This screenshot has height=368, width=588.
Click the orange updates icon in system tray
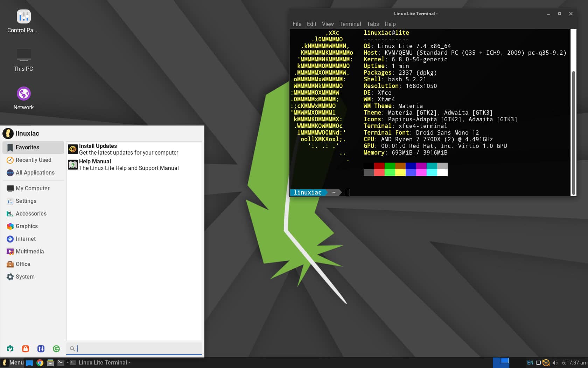pyautogui.click(x=545, y=363)
